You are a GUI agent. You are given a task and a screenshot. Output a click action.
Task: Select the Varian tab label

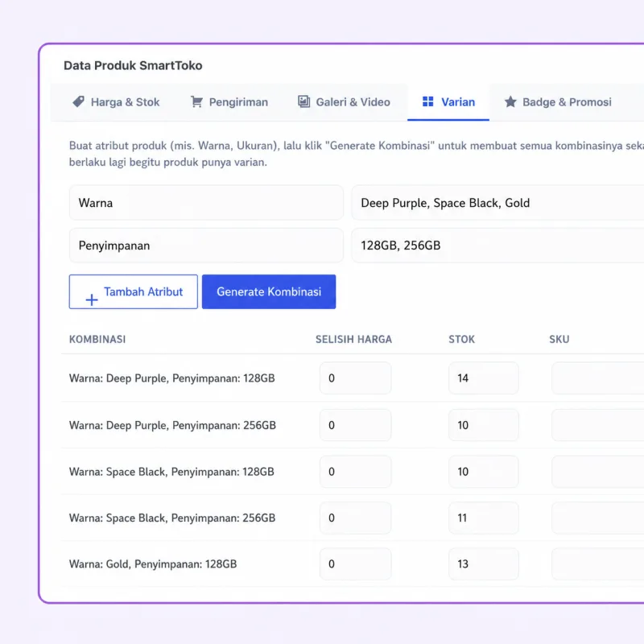coord(458,102)
